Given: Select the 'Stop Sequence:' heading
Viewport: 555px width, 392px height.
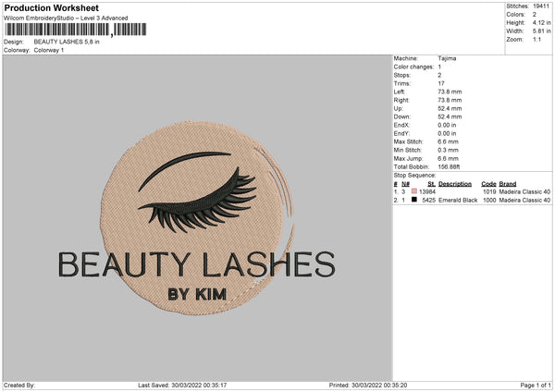Looking at the screenshot, I should coord(414,176).
